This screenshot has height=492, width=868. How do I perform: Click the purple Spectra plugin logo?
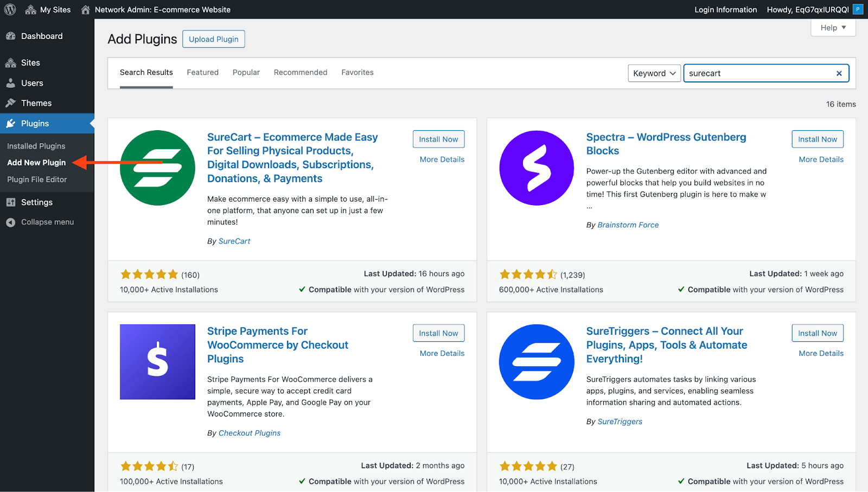[537, 168]
